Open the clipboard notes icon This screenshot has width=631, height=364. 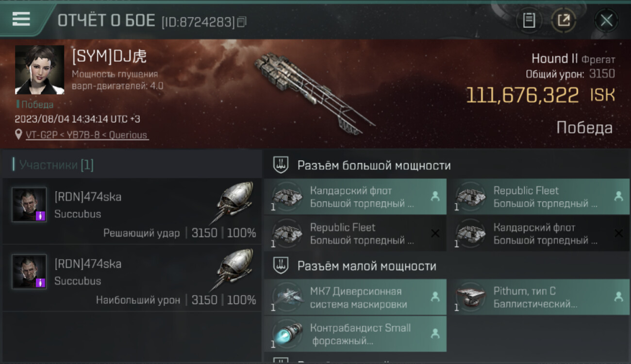[x=529, y=20]
